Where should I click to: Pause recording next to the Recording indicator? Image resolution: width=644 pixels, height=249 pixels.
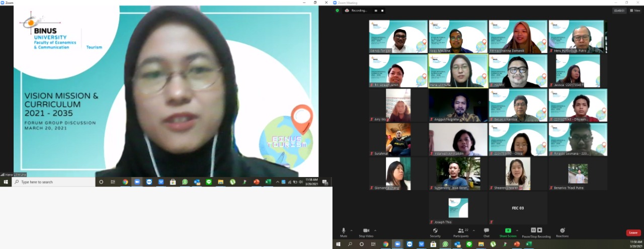click(376, 10)
